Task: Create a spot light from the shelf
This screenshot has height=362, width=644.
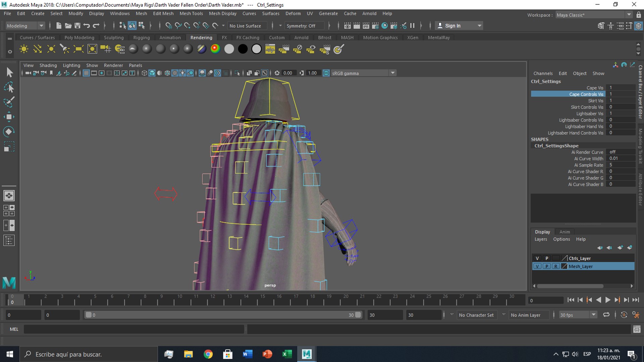Action: click(65, 49)
